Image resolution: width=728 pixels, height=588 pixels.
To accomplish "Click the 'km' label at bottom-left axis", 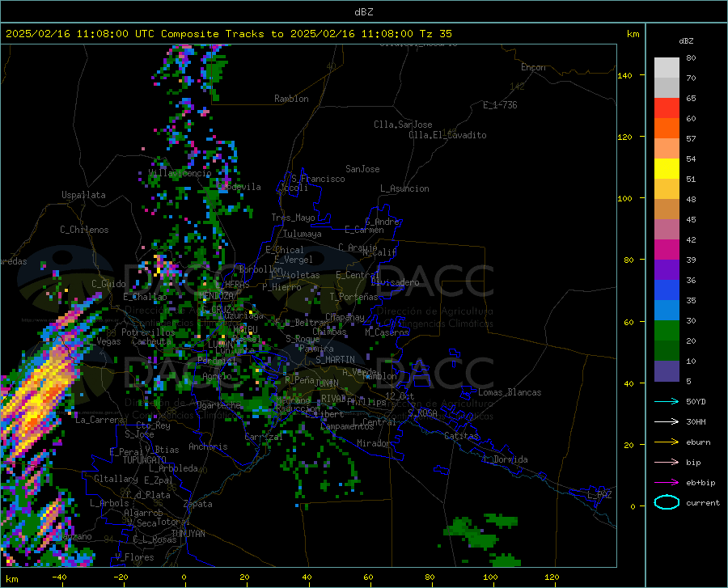I will pos(11,579).
